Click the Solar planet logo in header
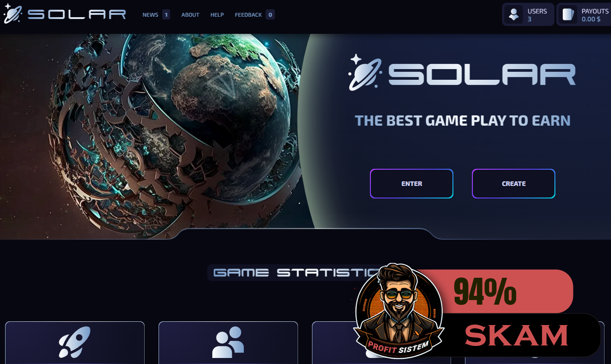The image size is (611, 364). (x=13, y=14)
